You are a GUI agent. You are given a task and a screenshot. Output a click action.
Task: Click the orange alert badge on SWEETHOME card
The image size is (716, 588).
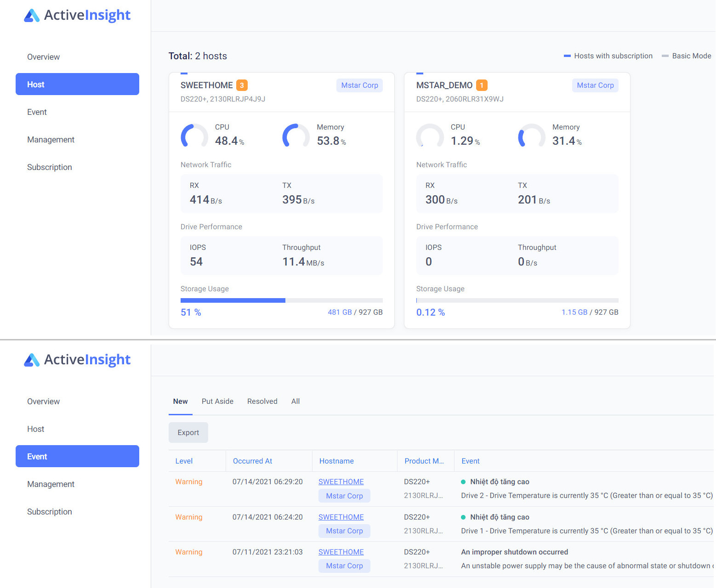(242, 85)
